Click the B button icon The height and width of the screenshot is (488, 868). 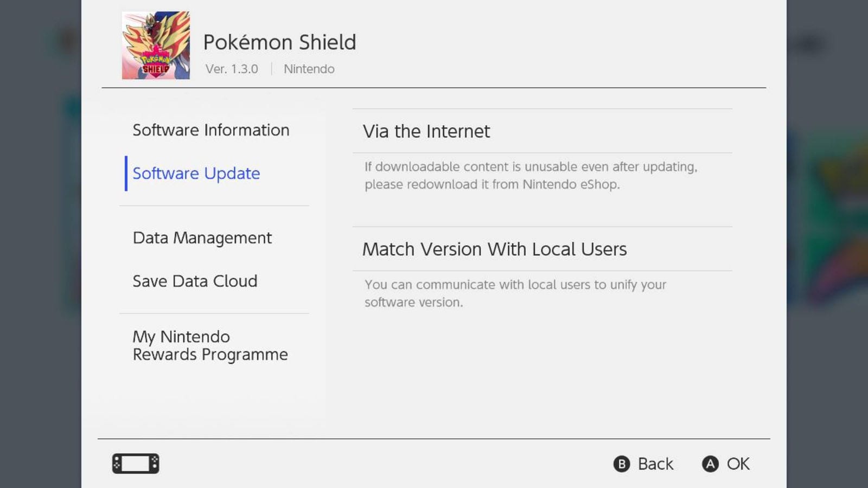pos(622,464)
